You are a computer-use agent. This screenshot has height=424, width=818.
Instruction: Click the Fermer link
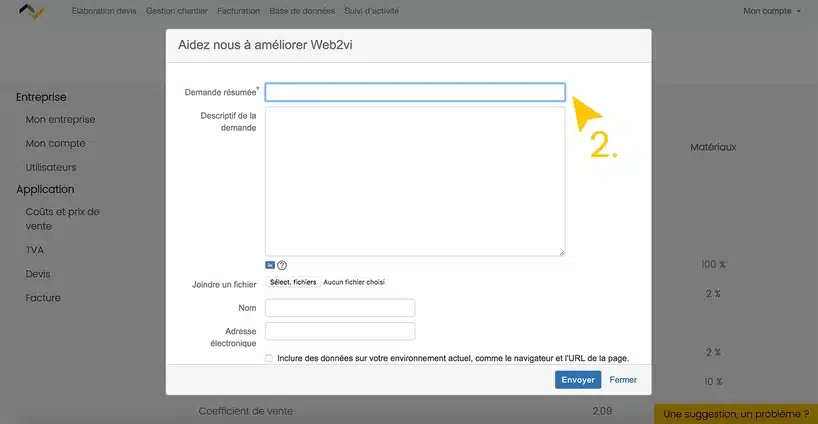[623, 380]
